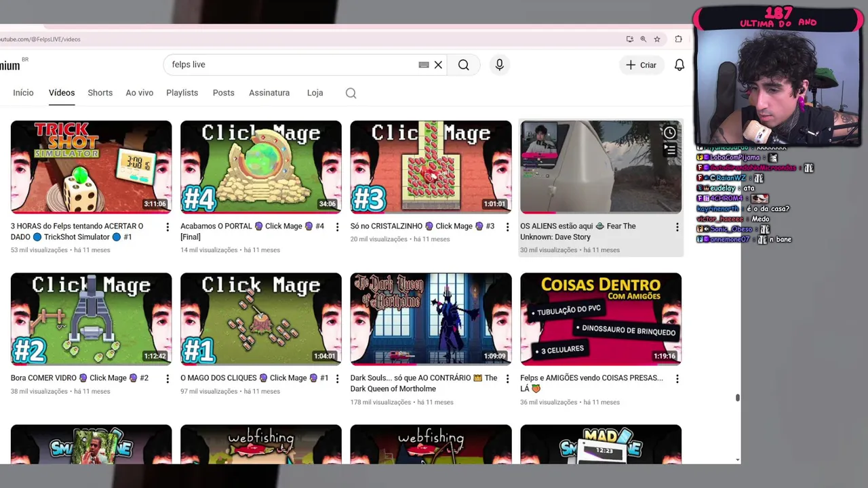
Task: Click title Só no CRISTALZINHO Click Mage #3
Action: coord(422,226)
